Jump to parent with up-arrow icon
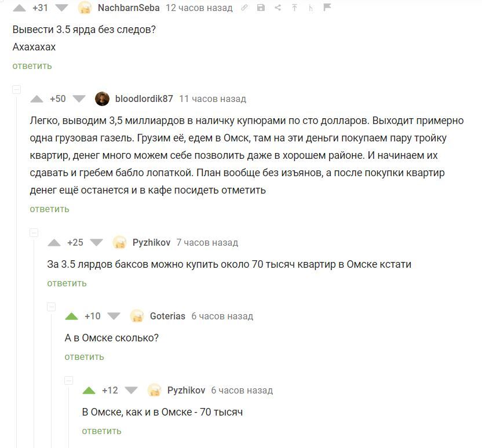Viewport: 482px width, 448px height. 294,8
